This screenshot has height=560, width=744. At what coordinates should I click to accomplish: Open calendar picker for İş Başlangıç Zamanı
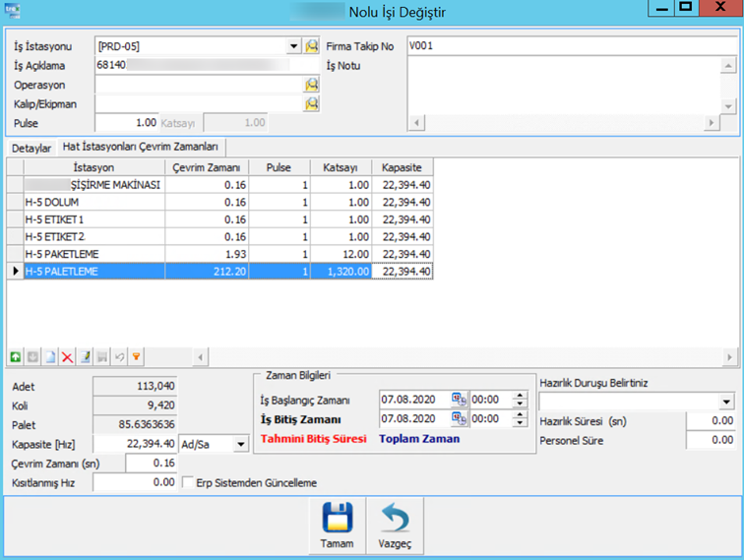458,400
